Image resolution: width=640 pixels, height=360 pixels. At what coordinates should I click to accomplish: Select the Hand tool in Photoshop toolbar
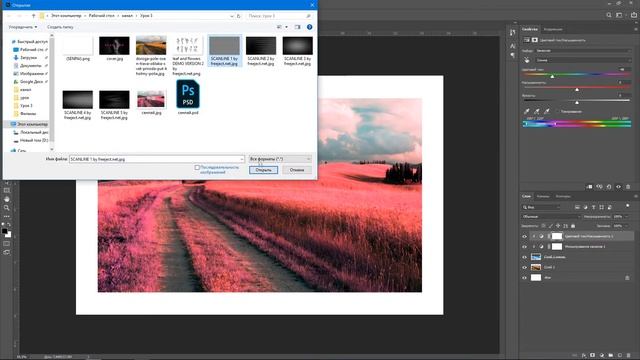coord(7,199)
